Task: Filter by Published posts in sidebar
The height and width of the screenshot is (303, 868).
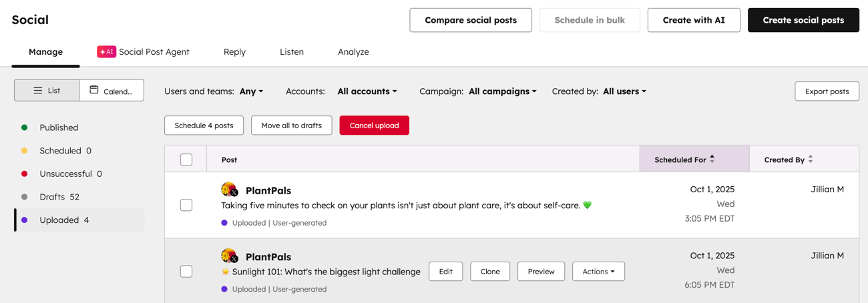Action: 79,127
